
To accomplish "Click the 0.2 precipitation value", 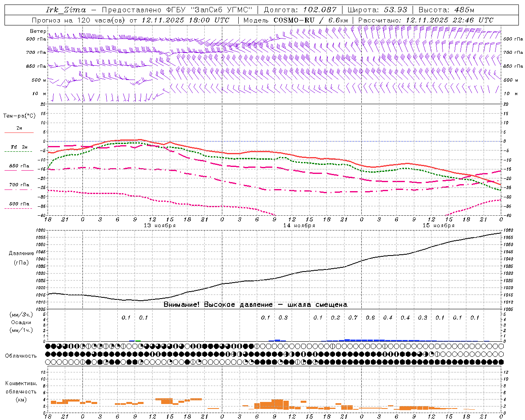I will [x=336, y=318].
